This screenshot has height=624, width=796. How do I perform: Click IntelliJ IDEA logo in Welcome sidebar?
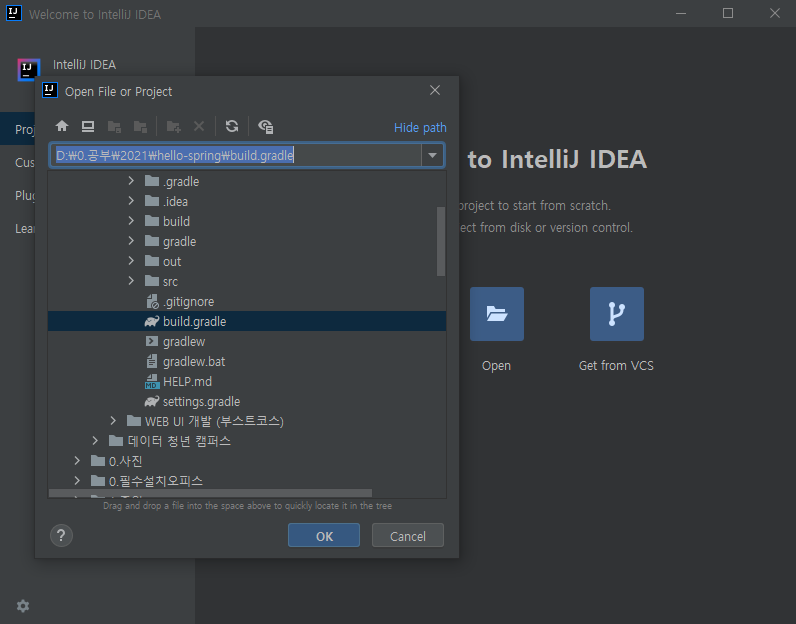(28, 70)
